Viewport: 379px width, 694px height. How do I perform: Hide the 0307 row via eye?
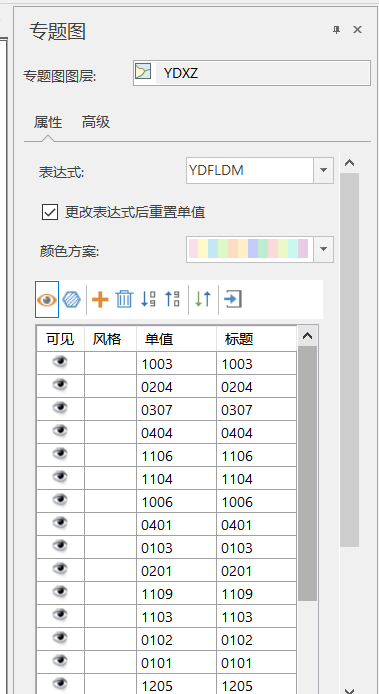(x=60, y=409)
